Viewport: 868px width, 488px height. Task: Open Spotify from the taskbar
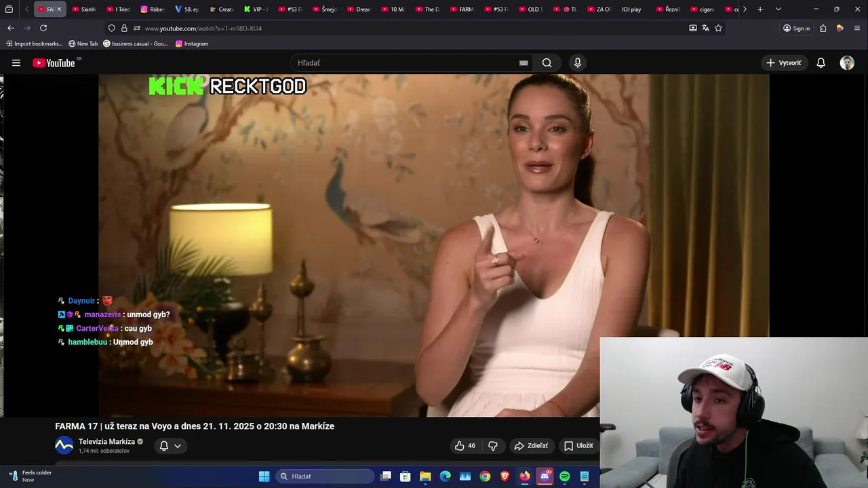pyautogui.click(x=564, y=476)
